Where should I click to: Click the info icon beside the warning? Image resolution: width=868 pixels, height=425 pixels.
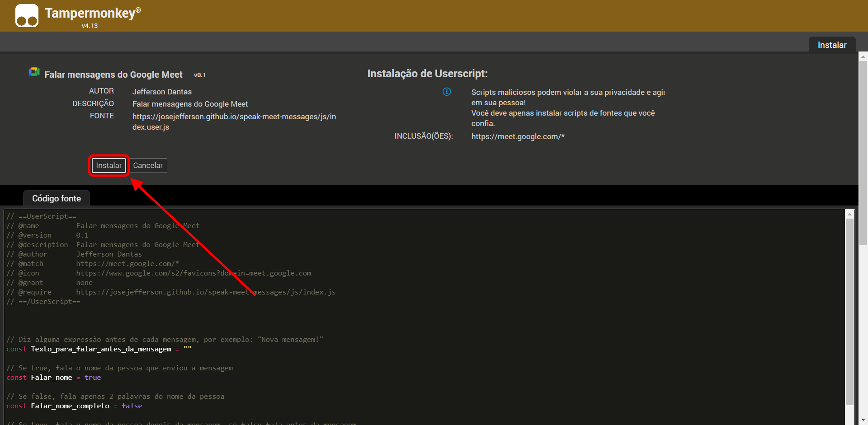(447, 92)
